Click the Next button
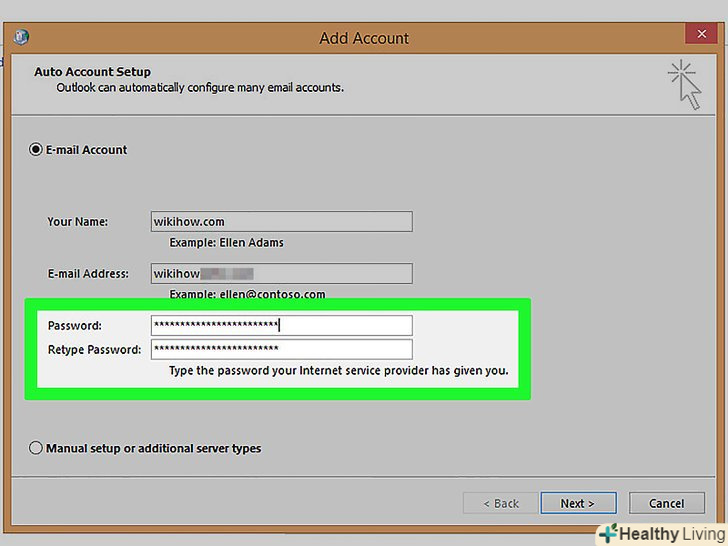 point(578,503)
